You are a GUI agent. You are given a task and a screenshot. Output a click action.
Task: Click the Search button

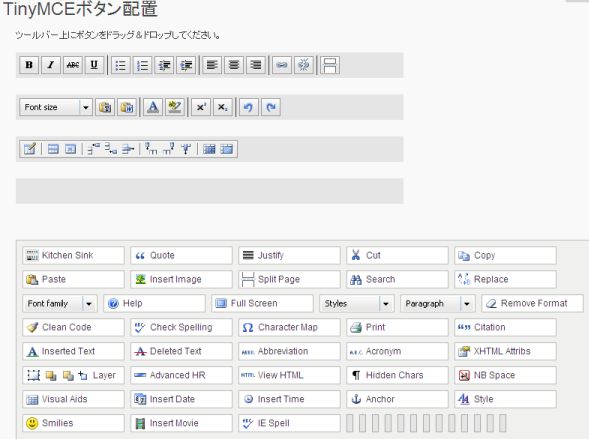point(397,279)
